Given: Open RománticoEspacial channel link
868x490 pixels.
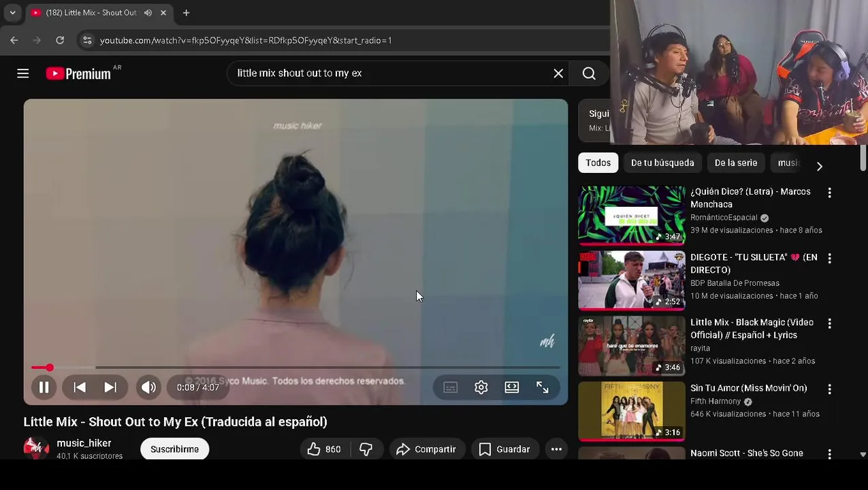Looking at the screenshot, I should [x=724, y=218].
